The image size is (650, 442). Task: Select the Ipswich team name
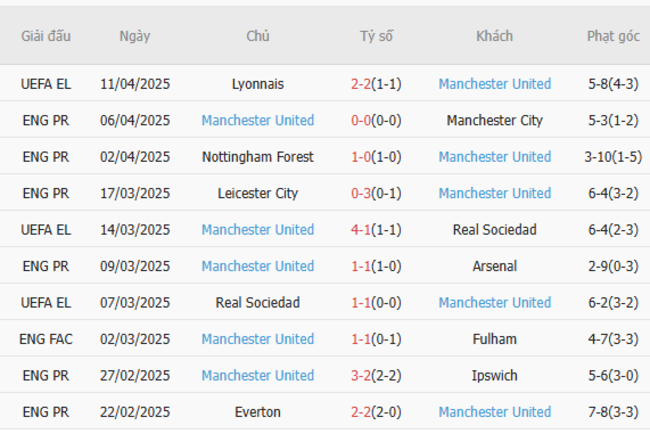click(x=494, y=375)
